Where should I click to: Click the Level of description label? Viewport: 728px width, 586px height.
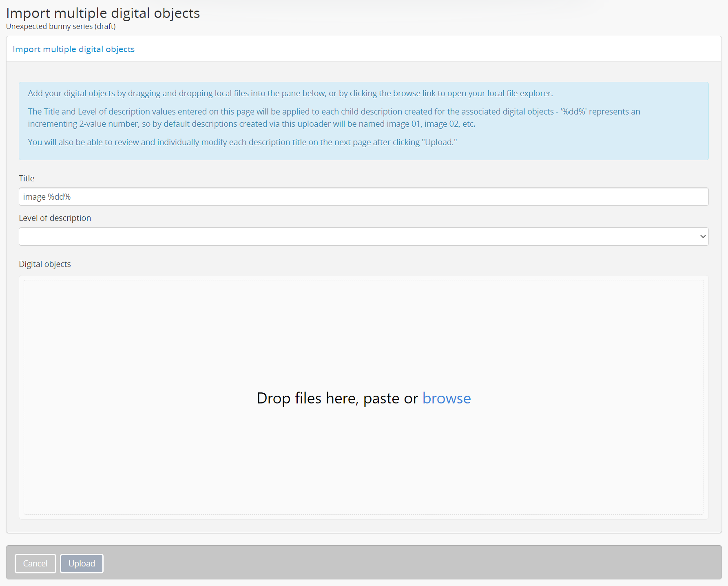tap(55, 218)
